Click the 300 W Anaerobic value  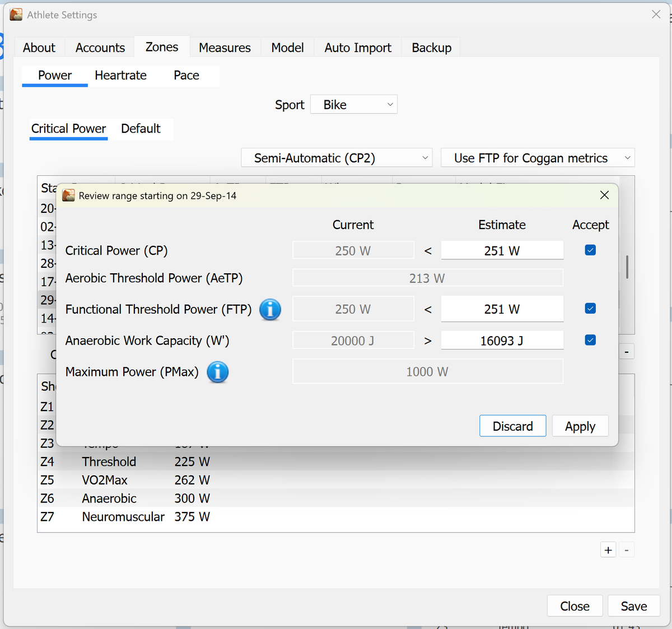192,498
